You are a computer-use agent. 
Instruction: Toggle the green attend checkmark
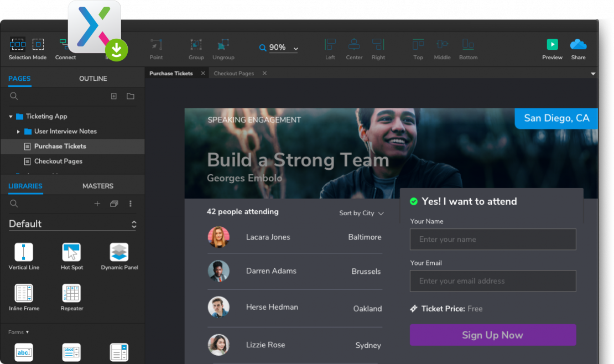(413, 201)
